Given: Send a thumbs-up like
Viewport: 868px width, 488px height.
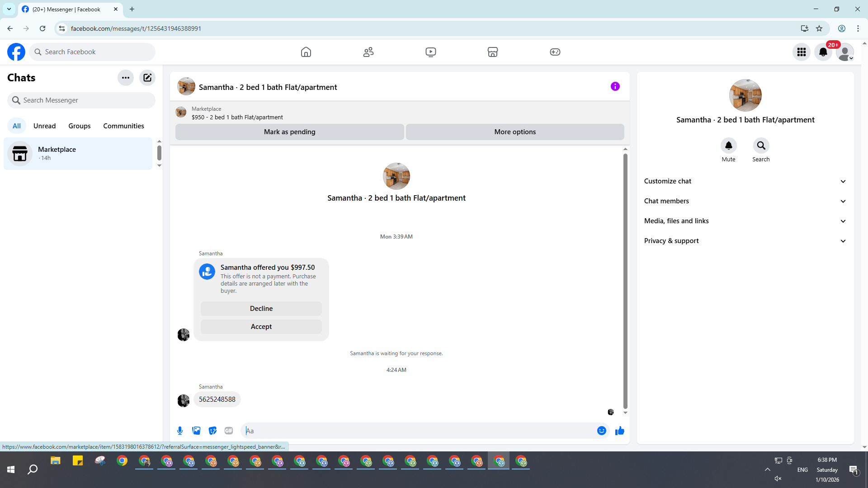Looking at the screenshot, I should tap(619, 431).
